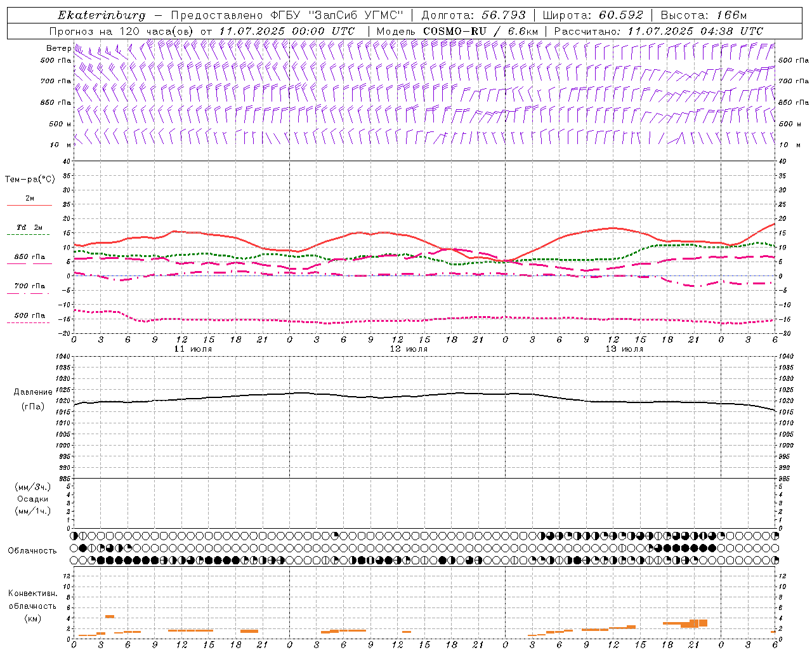The width and height of the screenshot is (812, 650).
Task: Click '850 гПа' in temperature legend
Action: click(30, 256)
